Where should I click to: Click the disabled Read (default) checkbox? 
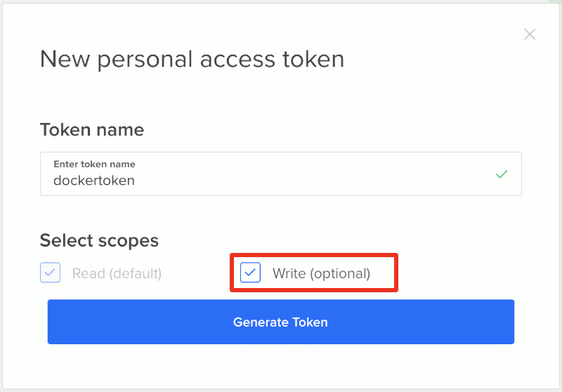(x=50, y=273)
